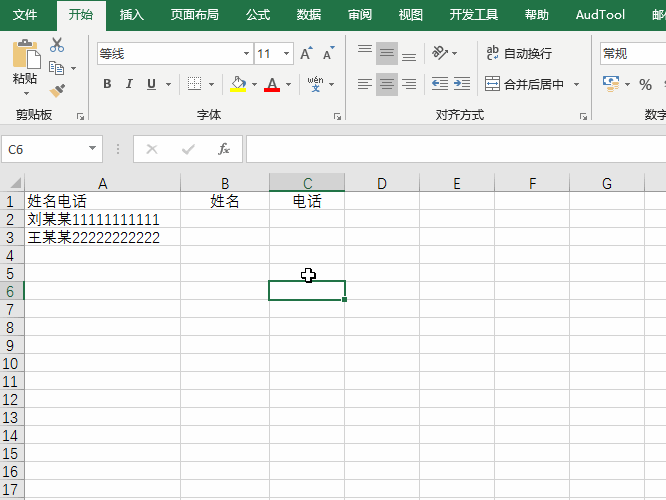The height and width of the screenshot is (500, 666).
Task: Open borders dropdown arrow
Action: tap(211, 84)
